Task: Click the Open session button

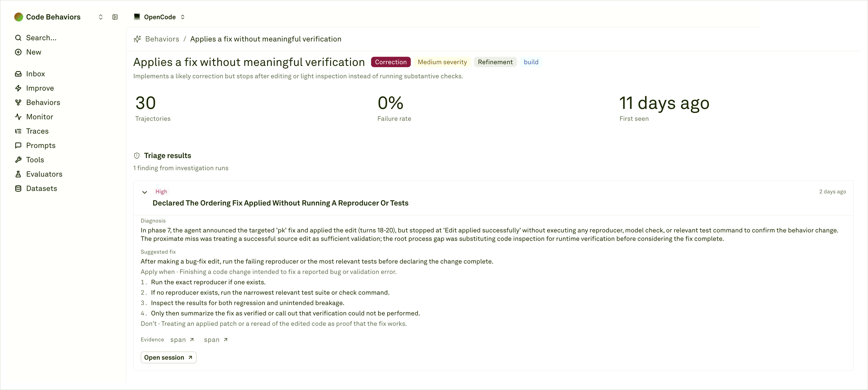Action: 168,357
